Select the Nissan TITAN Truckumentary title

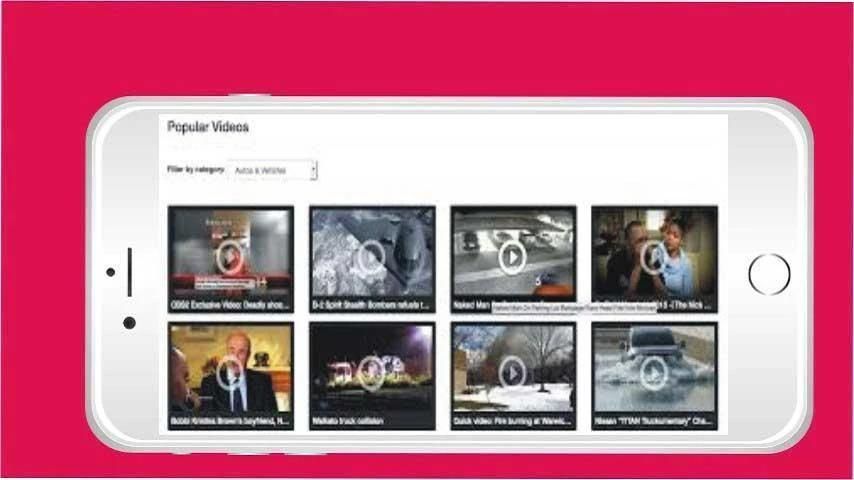tap(654, 421)
